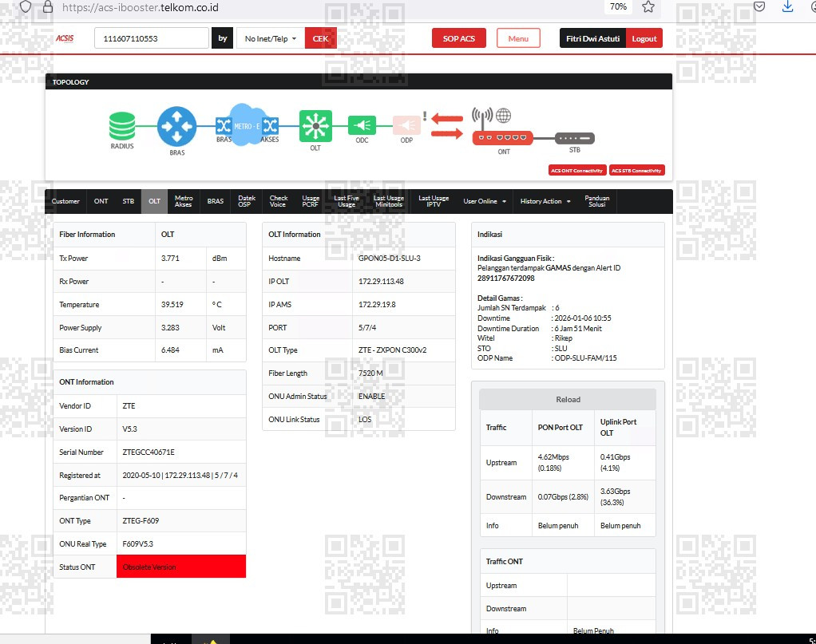816x644 pixels.
Task: Click the Metro-E cloud icon
Action: 248,124
